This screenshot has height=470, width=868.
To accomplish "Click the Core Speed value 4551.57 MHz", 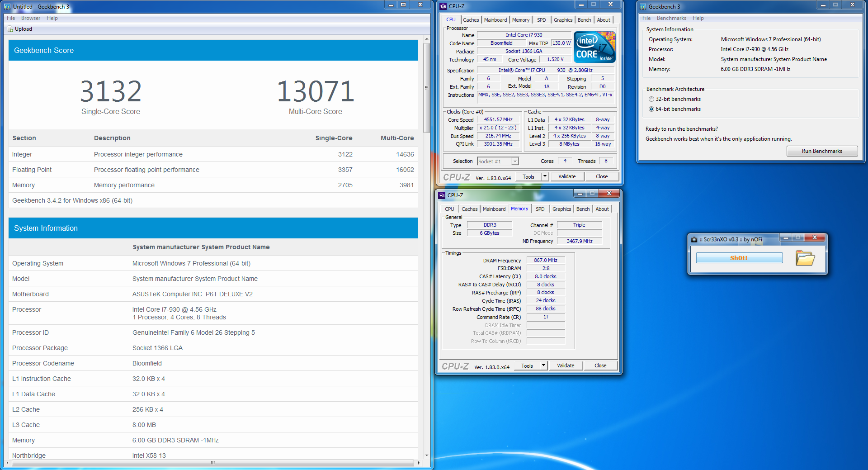I will pyautogui.click(x=498, y=120).
